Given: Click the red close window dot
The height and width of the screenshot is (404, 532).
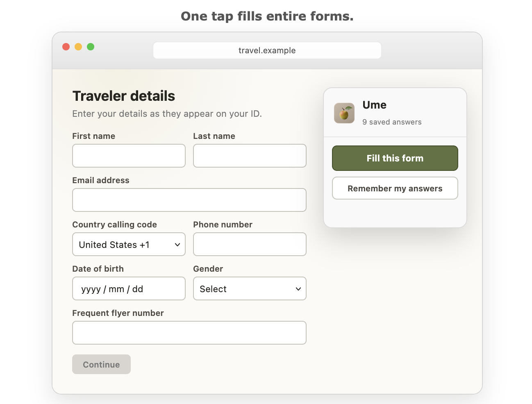Looking at the screenshot, I should point(66,47).
